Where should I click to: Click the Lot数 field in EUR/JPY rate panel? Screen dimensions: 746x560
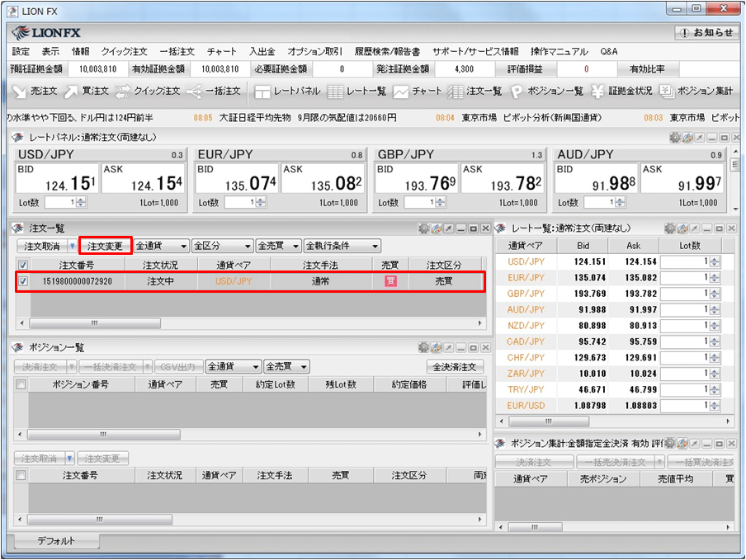[241, 203]
